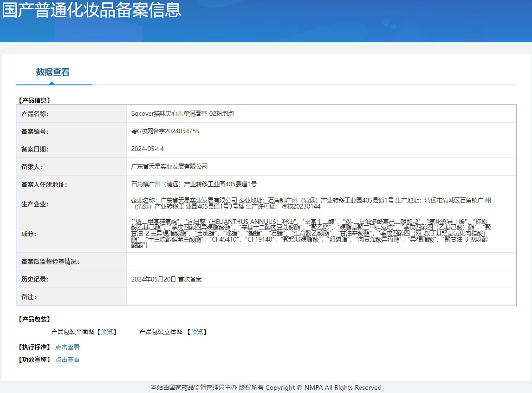The height and width of the screenshot is (393, 532).
Task: Click the 【功效宣称】 label
Action: coord(34,360)
